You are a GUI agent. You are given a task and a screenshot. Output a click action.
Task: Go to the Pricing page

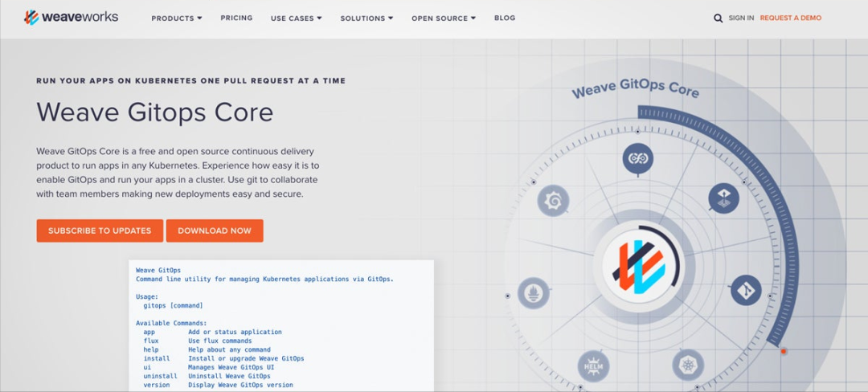point(236,18)
